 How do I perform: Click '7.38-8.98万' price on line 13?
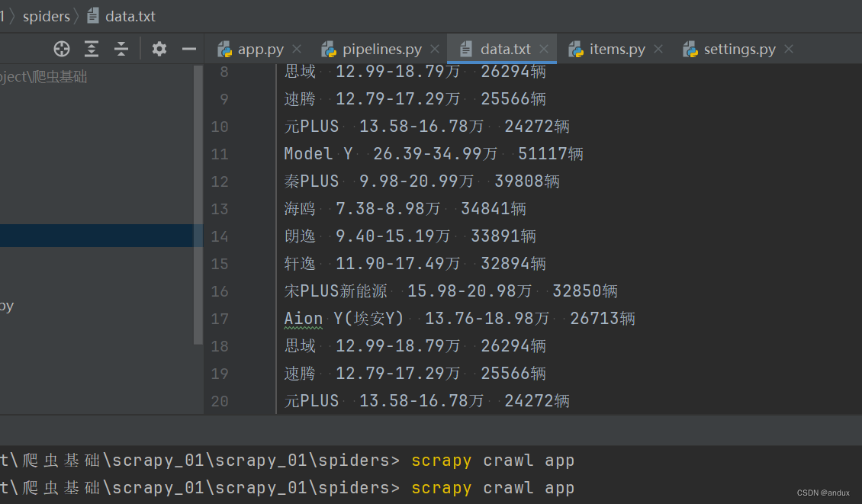point(388,209)
